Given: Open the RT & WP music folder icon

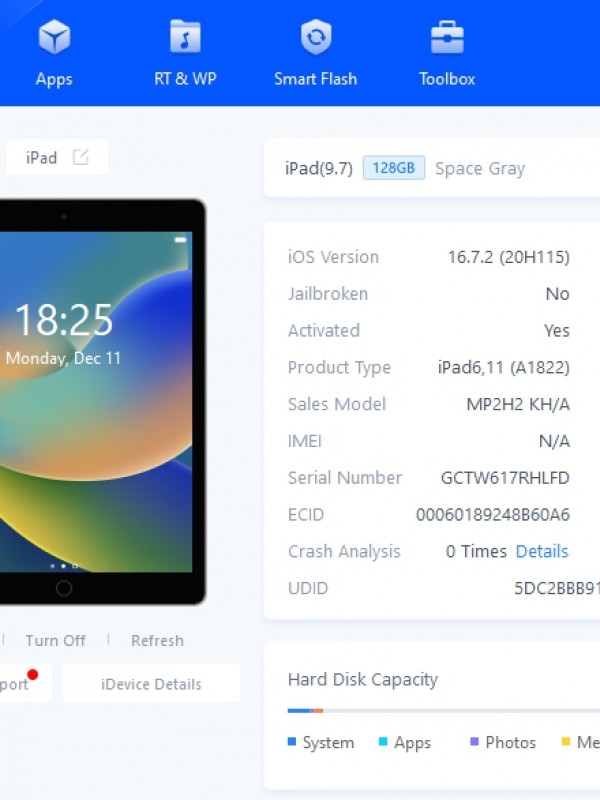Looking at the screenshot, I should click(x=185, y=36).
